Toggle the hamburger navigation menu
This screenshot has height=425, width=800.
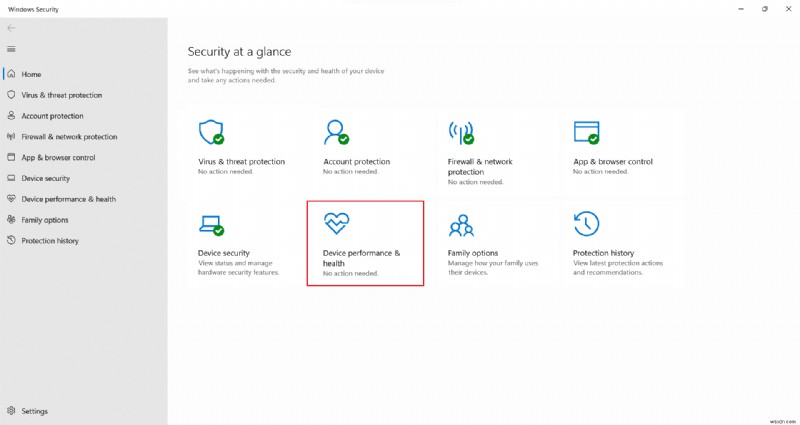(11, 49)
